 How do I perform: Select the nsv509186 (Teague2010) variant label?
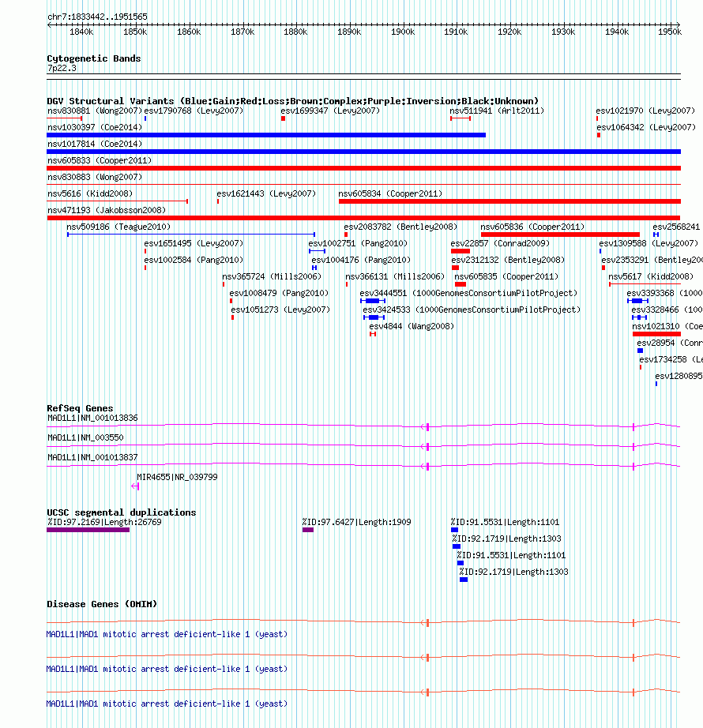click(x=118, y=227)
